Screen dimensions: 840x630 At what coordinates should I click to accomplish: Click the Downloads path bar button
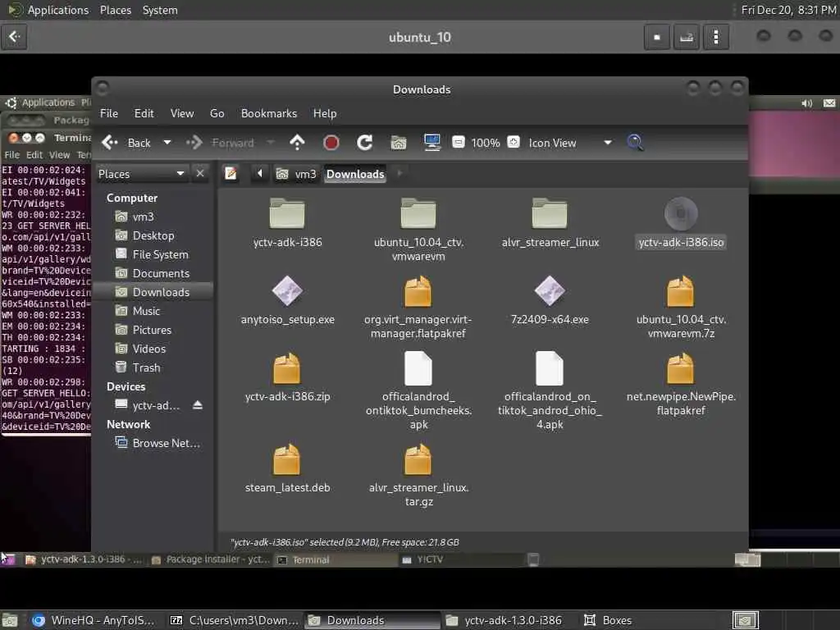click(x=355, y=174)
